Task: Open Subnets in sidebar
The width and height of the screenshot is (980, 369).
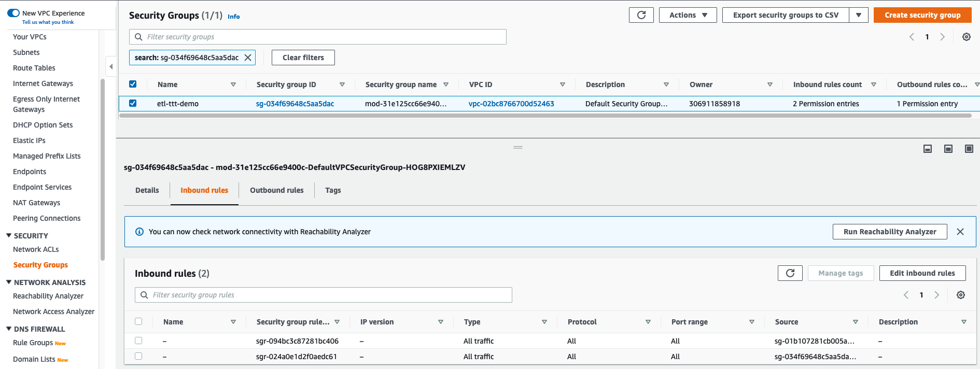Action: tap(26, 52)
